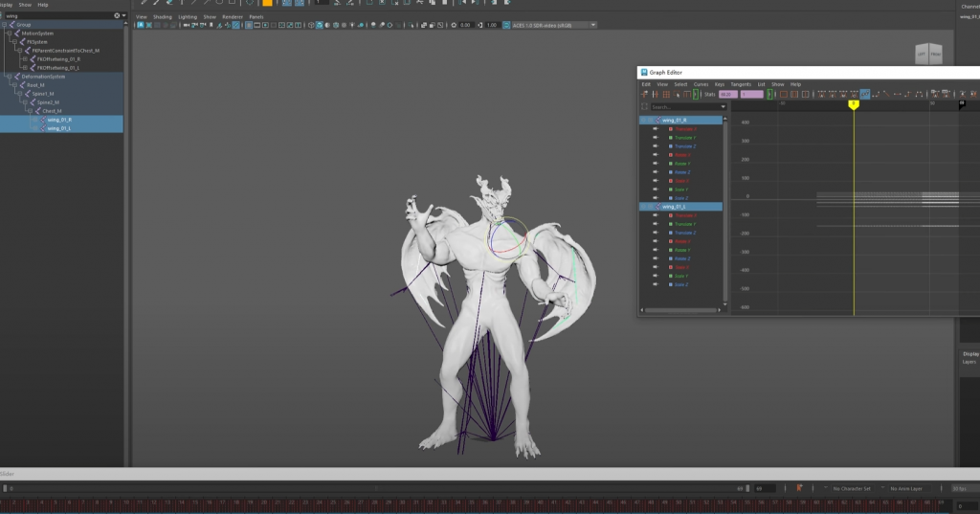The width and height of the screenshot is (980, 514).
Task: Select the Insert Keys tool in Graph Editor
Action: (655, 94)
